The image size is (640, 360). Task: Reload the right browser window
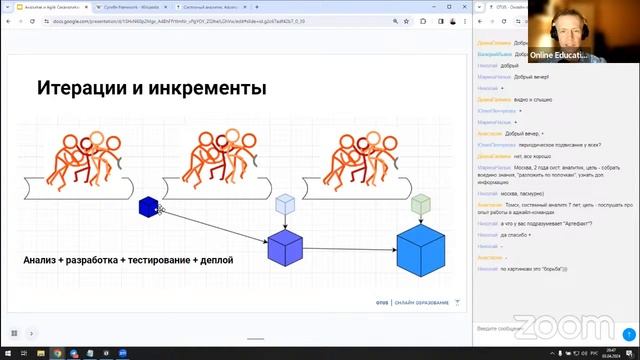click(504, 21)
